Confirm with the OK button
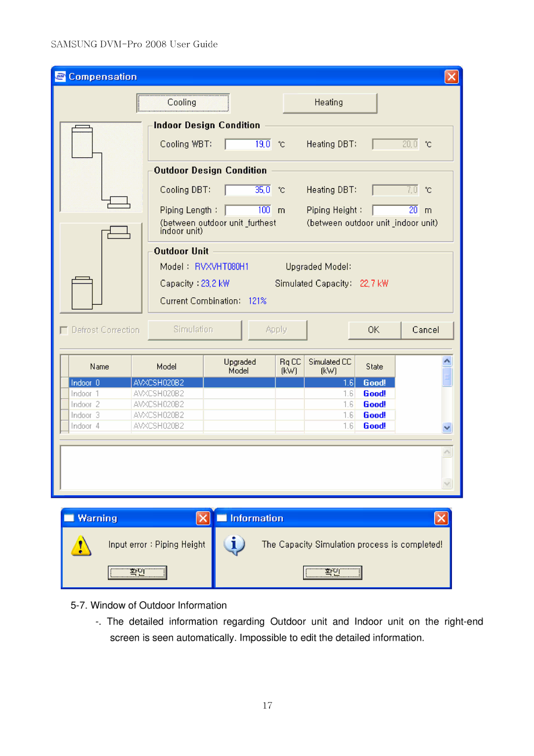This screenshot has height=756, width=534. coord(374,330)
